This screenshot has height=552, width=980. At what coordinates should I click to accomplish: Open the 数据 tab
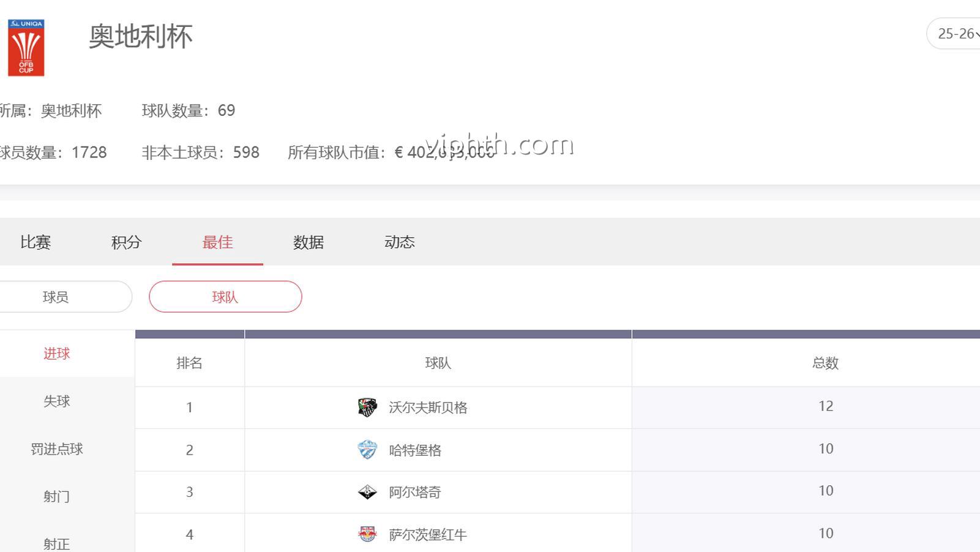tap(308, 243)
